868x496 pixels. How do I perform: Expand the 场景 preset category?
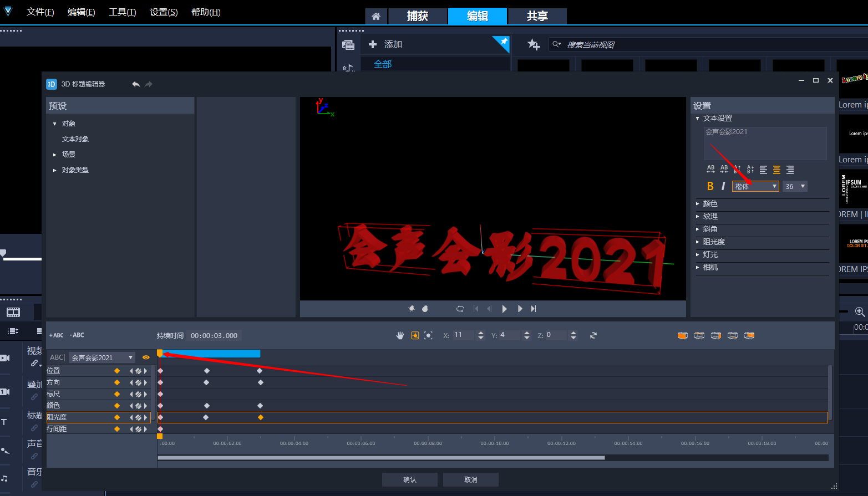tap(68, 155)
